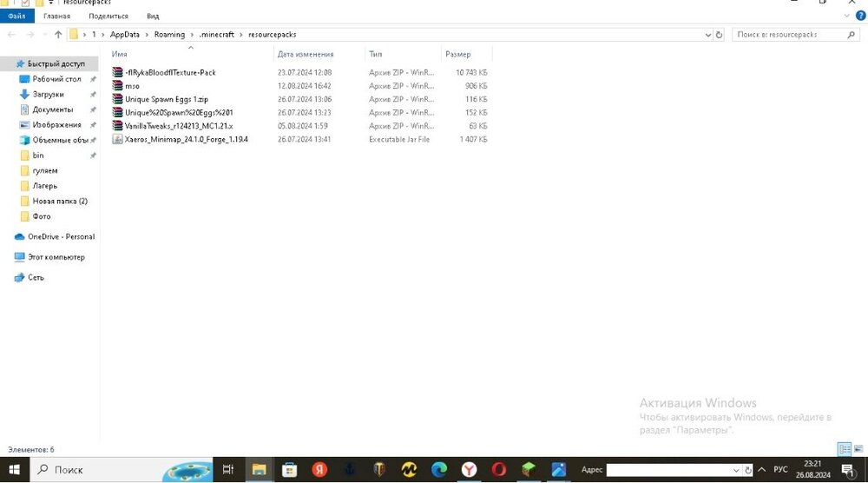868x483 pixels.
Task: Select the Xaeros_Minimap jar file icon
Action: pos(117,139)
